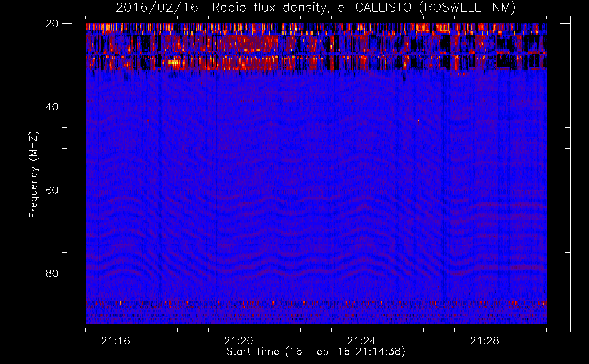589x364 pixels.
Task: Click the 21:20 time tick label
Action: (x=239, y=341)
